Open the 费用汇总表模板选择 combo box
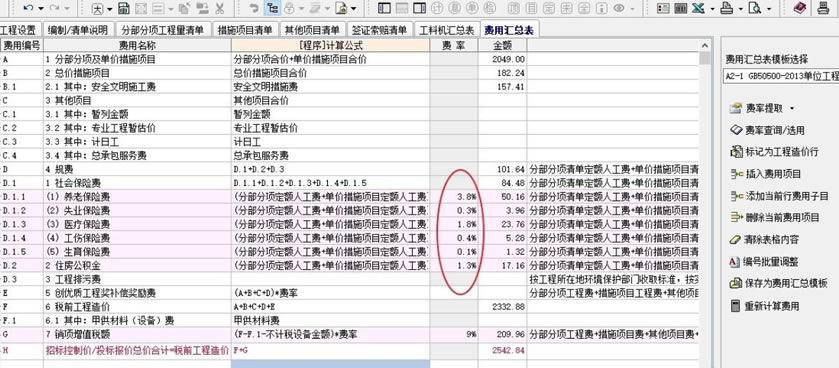Screen dimensions: 839x368 [782, 76]
